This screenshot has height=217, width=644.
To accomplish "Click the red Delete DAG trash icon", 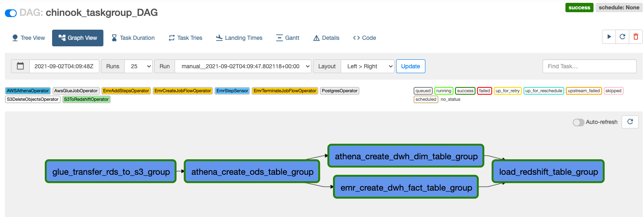I will [636, 37].
